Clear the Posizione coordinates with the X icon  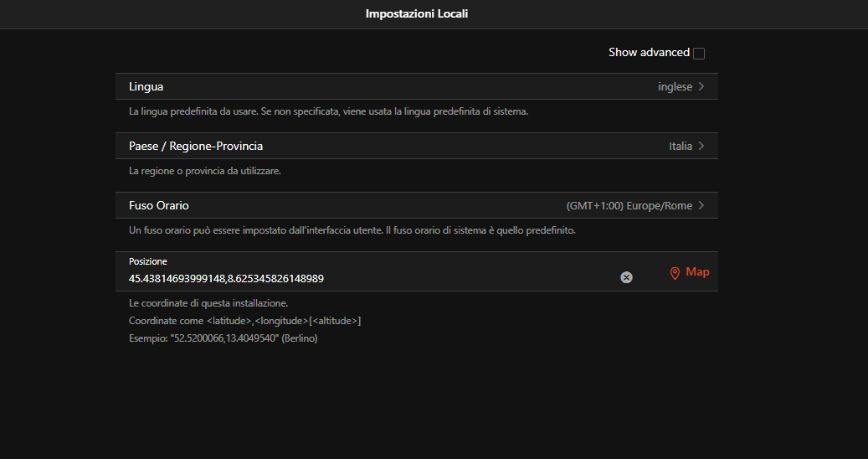(626, 277)
